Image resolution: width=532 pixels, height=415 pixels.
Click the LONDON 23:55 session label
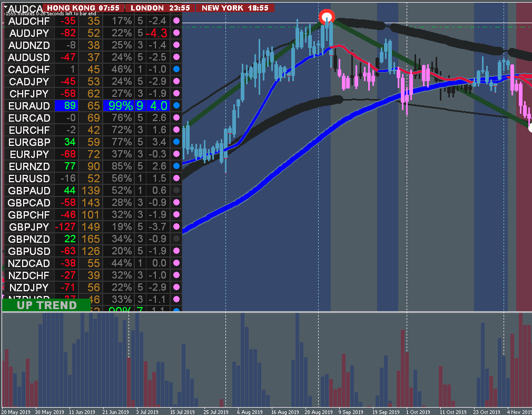tap(160, 8)
